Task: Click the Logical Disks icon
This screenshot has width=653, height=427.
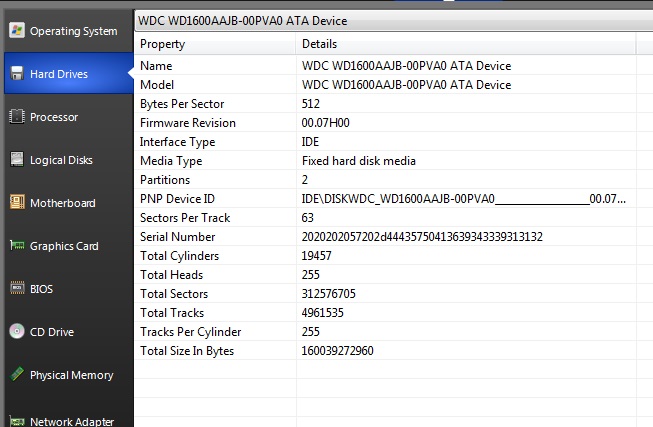Action: 17,159
